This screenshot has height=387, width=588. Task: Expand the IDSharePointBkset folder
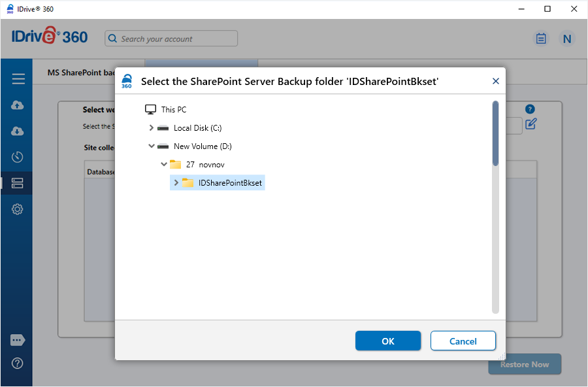[176, 183]
